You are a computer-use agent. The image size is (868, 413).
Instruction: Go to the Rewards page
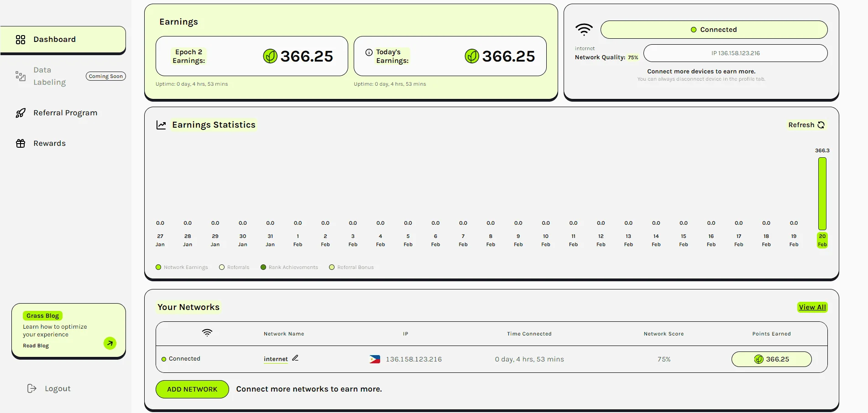point(49,143)
